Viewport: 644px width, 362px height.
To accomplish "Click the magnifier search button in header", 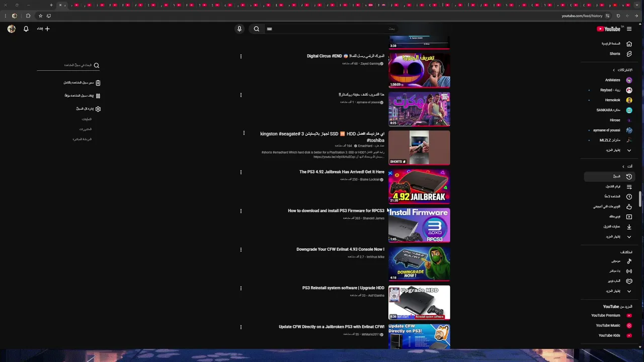I will pos(257,29).
